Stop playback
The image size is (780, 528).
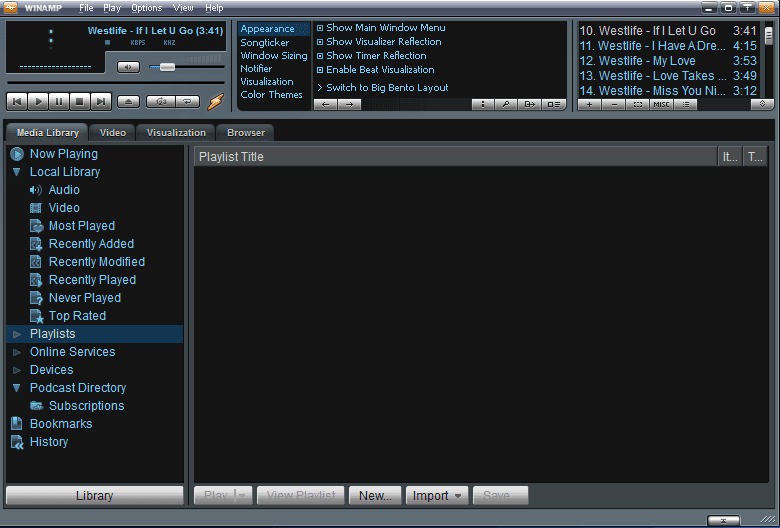tap(80, 102)
